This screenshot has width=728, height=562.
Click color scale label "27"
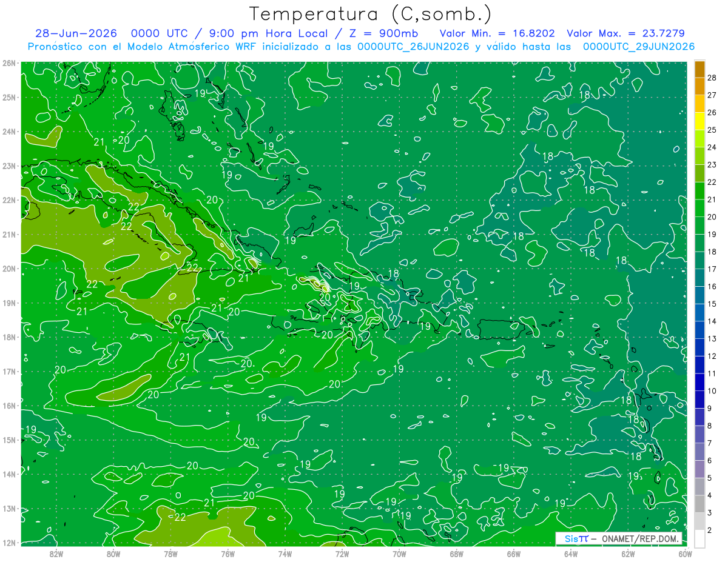coord(712,95)
